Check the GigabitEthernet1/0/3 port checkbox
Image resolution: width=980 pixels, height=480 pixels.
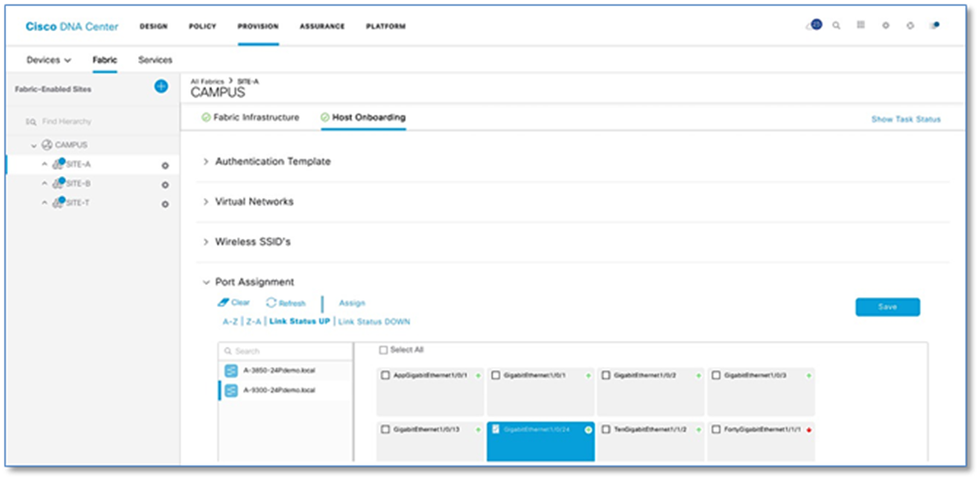717,376
